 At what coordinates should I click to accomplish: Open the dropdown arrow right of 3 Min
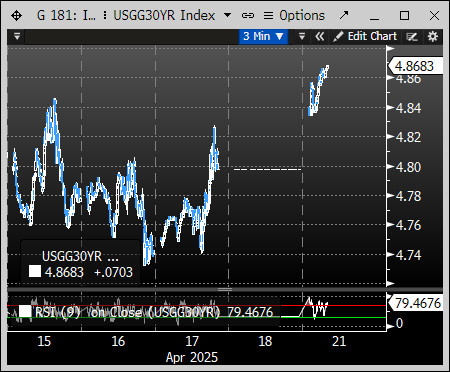(x=302, y=36)
